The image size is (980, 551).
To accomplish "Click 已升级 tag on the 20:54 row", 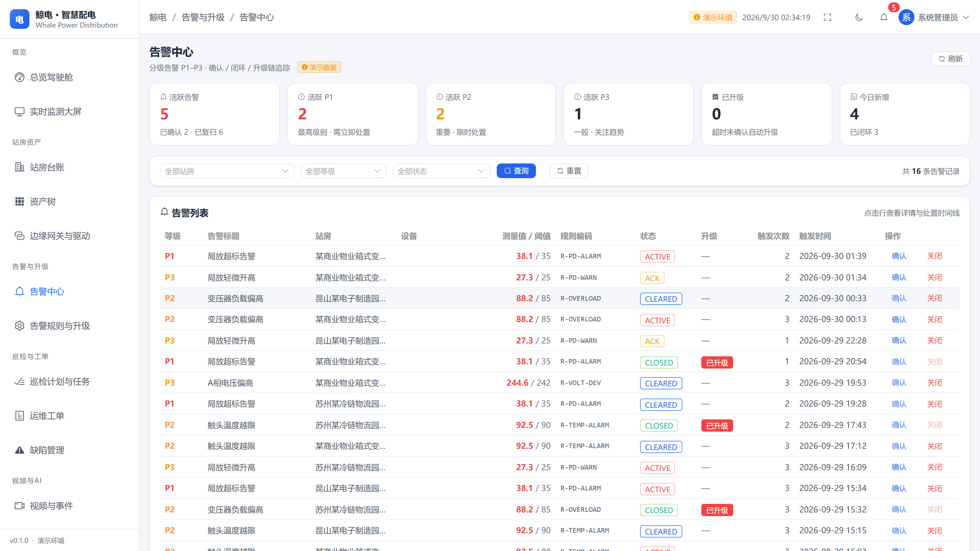I will 717,362.
